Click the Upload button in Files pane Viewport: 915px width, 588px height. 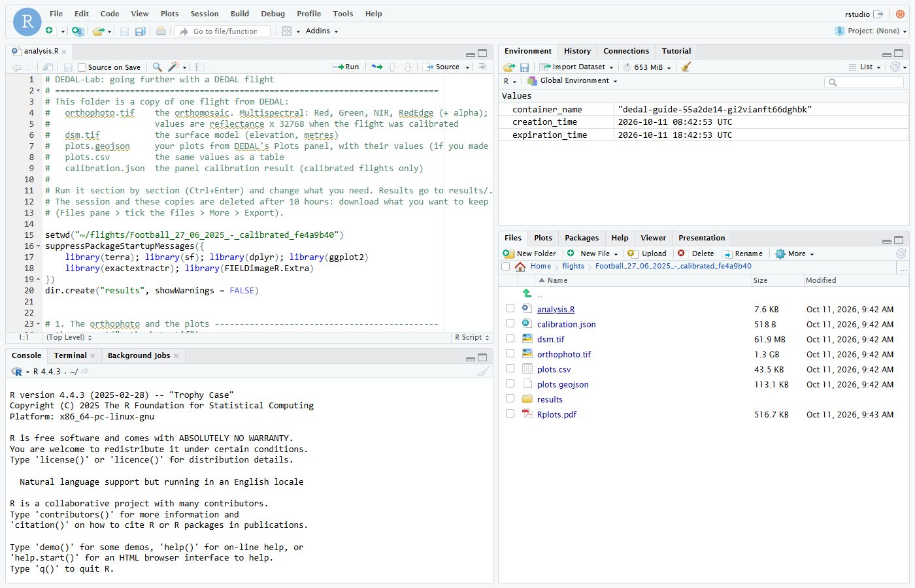(647, 253)
